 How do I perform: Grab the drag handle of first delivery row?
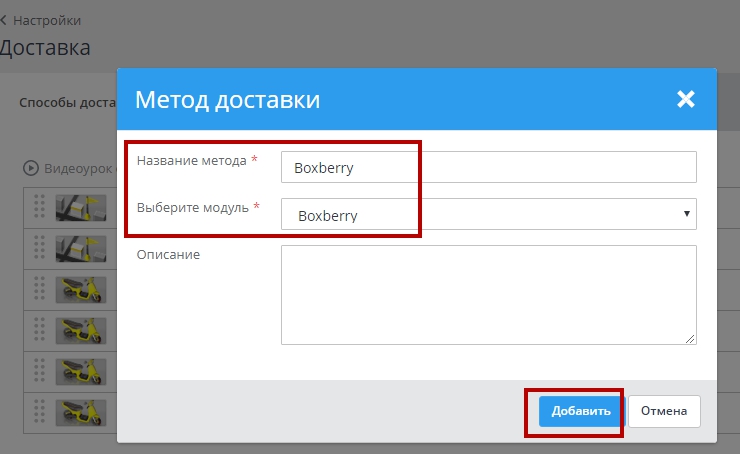(40, 206)
